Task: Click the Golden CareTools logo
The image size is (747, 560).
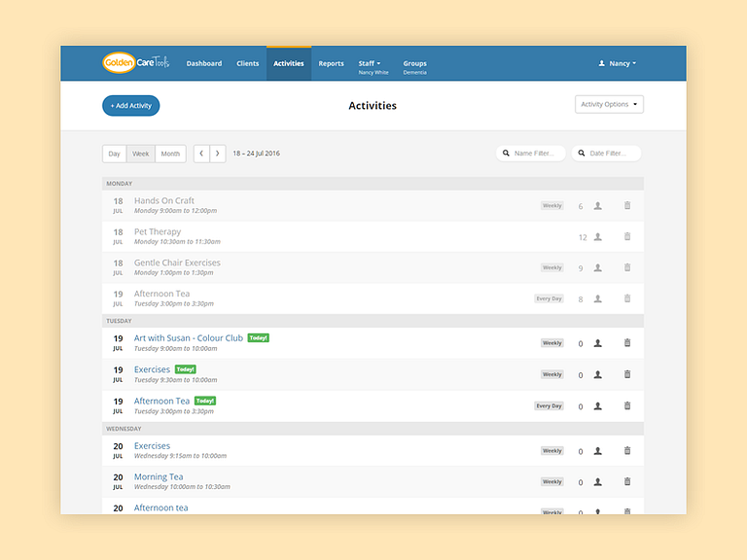Action: point(136,62)
